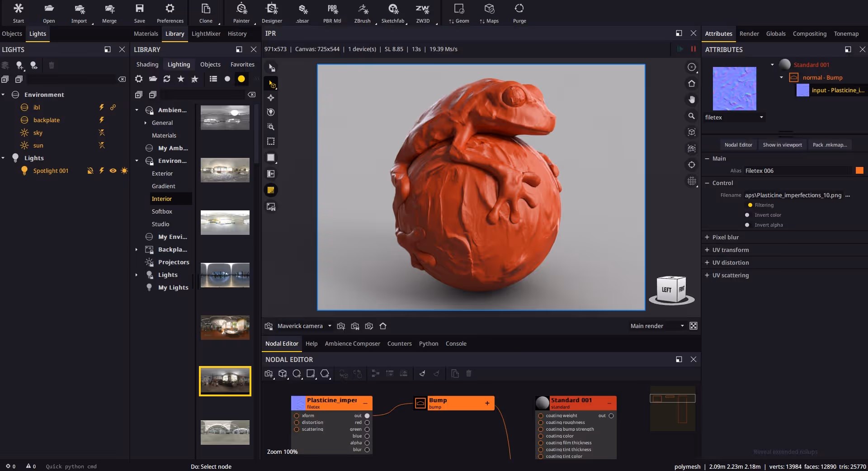Click delete icon in Nodal Editor toolbar
This screenshot has width=868, height=471.
pos(469,373)
